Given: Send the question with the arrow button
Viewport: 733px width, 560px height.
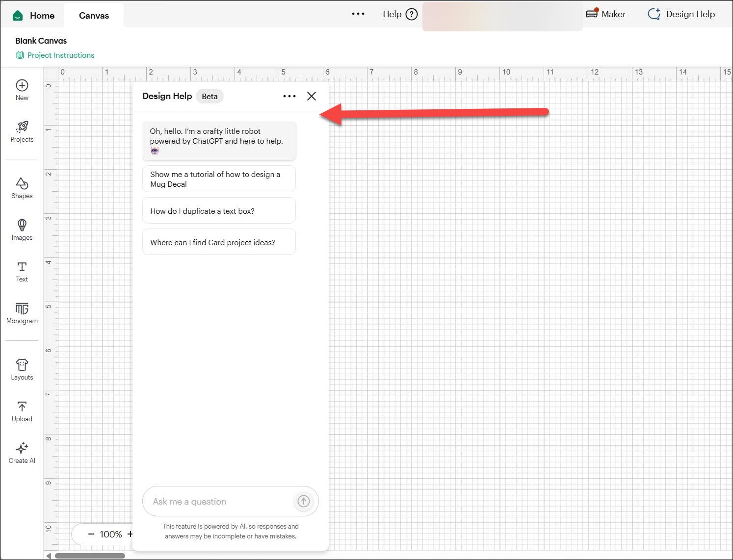Looking at the screenshot, I should (x=304, y=501).
